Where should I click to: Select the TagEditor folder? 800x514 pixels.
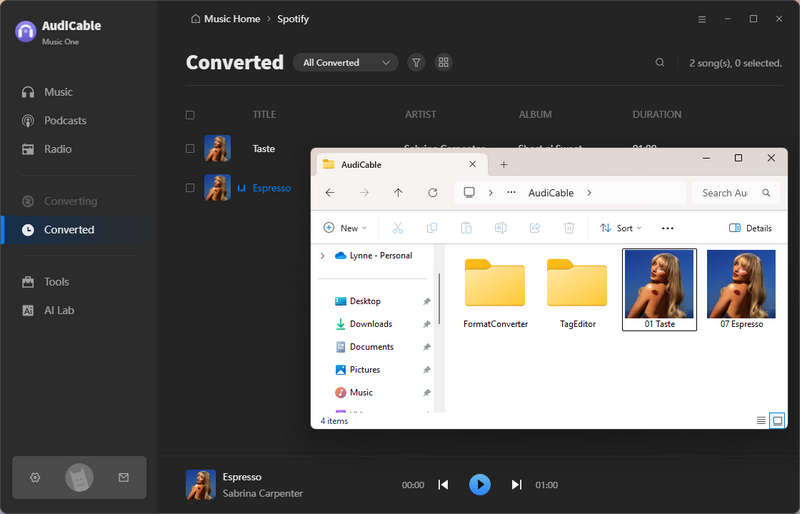(x=578, y=293)
